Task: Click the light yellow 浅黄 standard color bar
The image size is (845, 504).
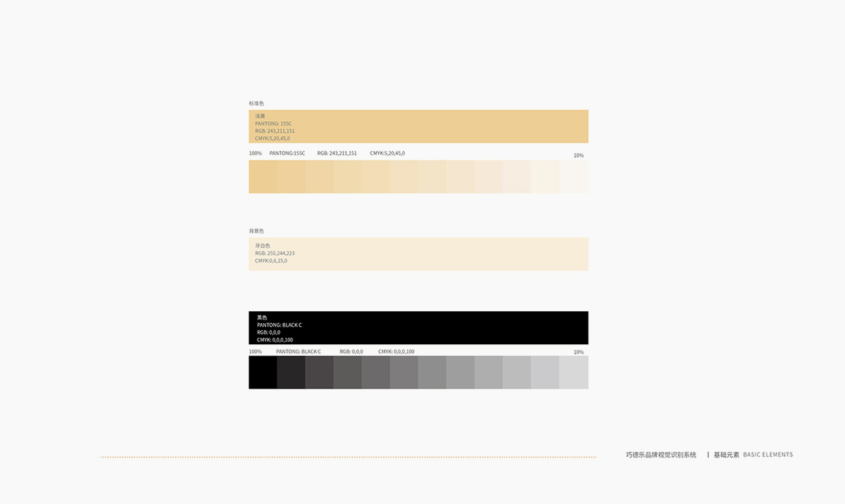Action: point(418,127)
